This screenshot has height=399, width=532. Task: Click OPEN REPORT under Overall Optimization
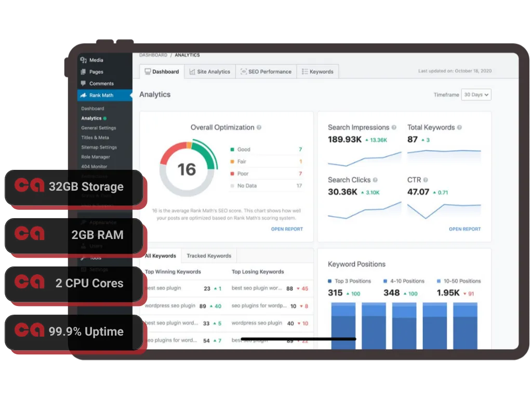tap(287, 229)
